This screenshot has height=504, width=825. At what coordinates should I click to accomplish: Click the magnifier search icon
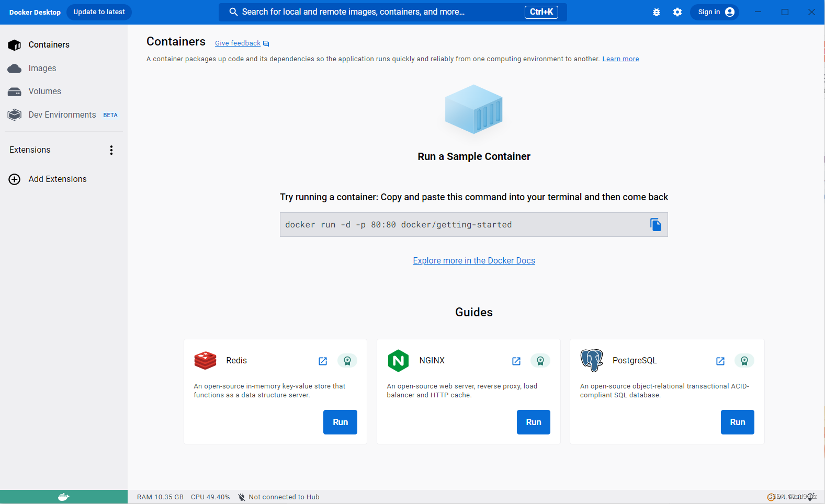(233, 12)
